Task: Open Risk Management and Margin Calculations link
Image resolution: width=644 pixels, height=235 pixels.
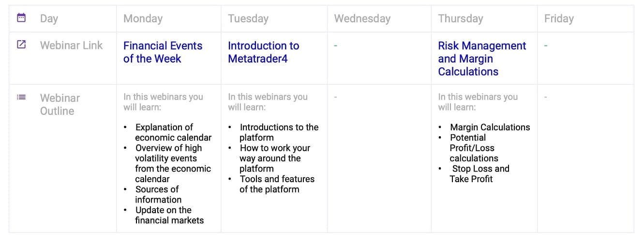Action: [481, 59]
